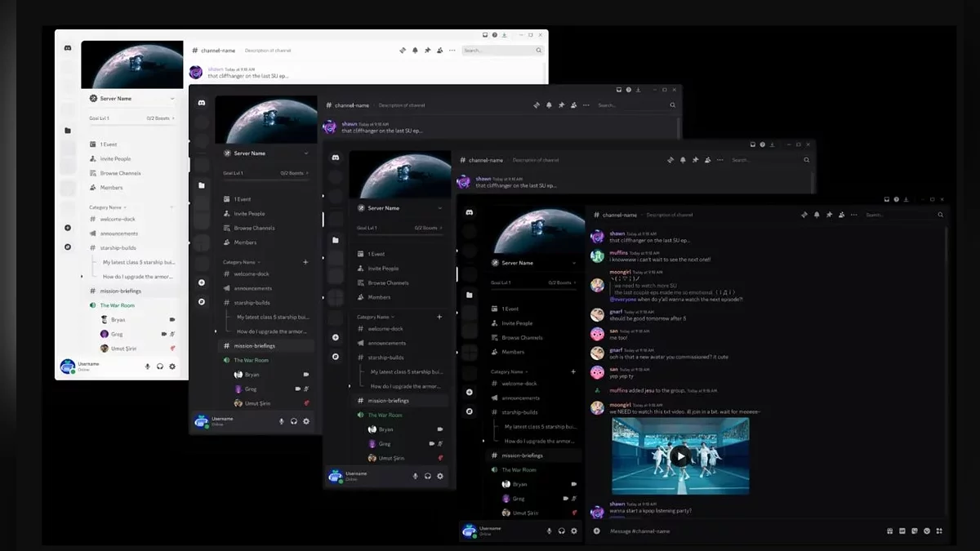Screen dimensions: 980x551
Task: Expand Server Name dropdown in the light window
Action: click(172, 99)
